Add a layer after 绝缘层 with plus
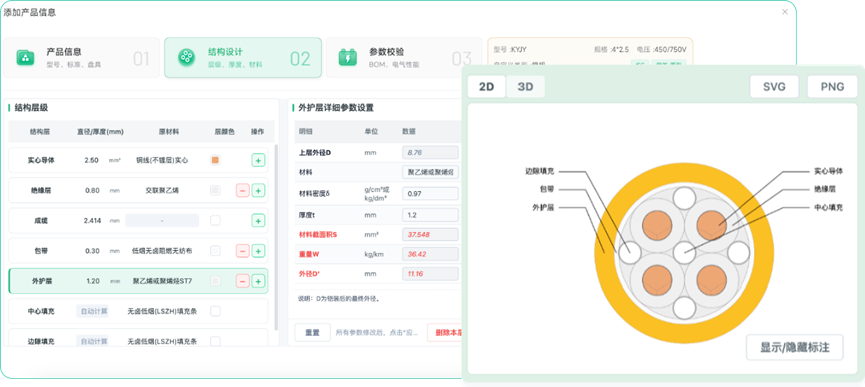Image resolution: width=865 pixels, height=387 pixels. [x=258, y=191]
